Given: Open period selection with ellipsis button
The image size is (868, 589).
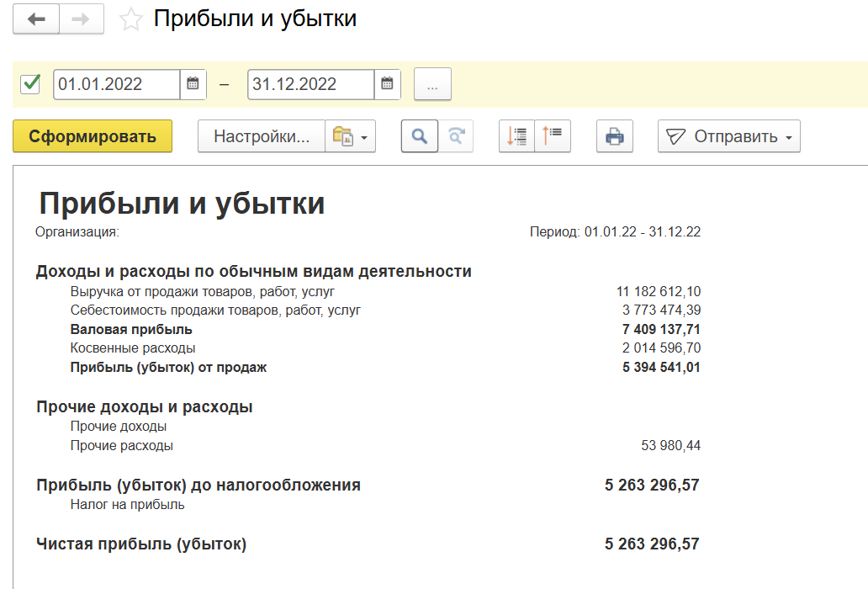Looking at the screenshot, I should pyautogui.click(x=432, y=84).
